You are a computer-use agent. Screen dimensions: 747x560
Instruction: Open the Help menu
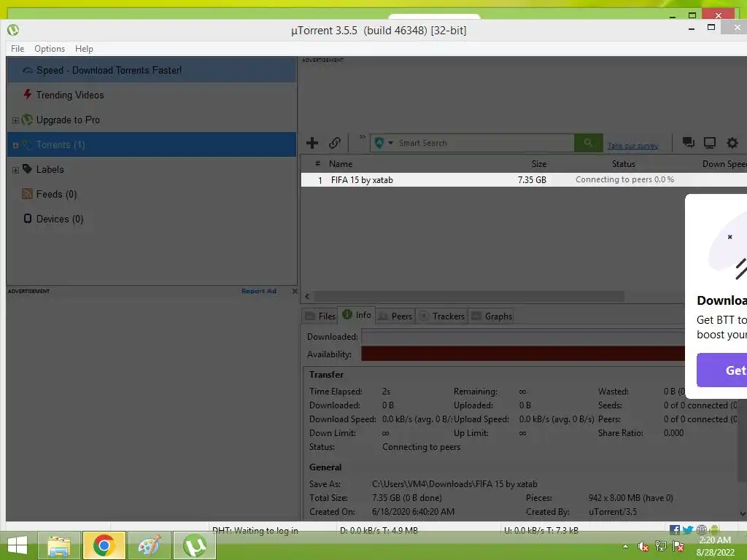point(84,49)
